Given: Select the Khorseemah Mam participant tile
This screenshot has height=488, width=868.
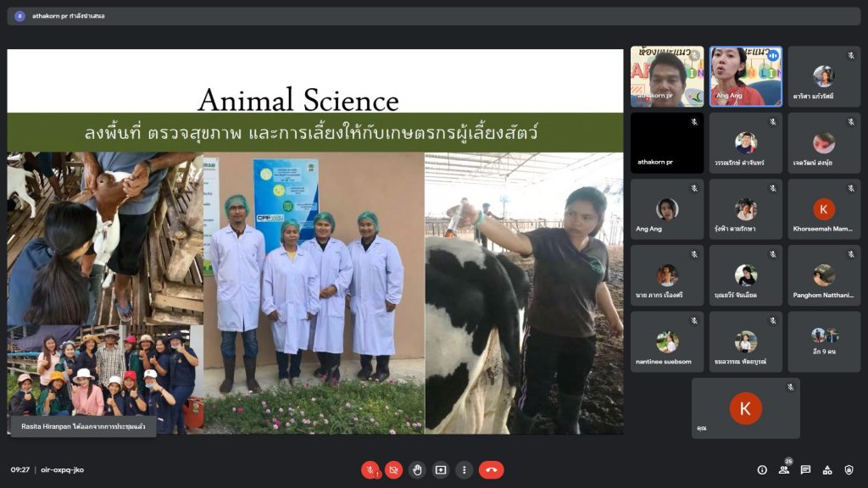Looking at the screenshot, I should [824, 209].
